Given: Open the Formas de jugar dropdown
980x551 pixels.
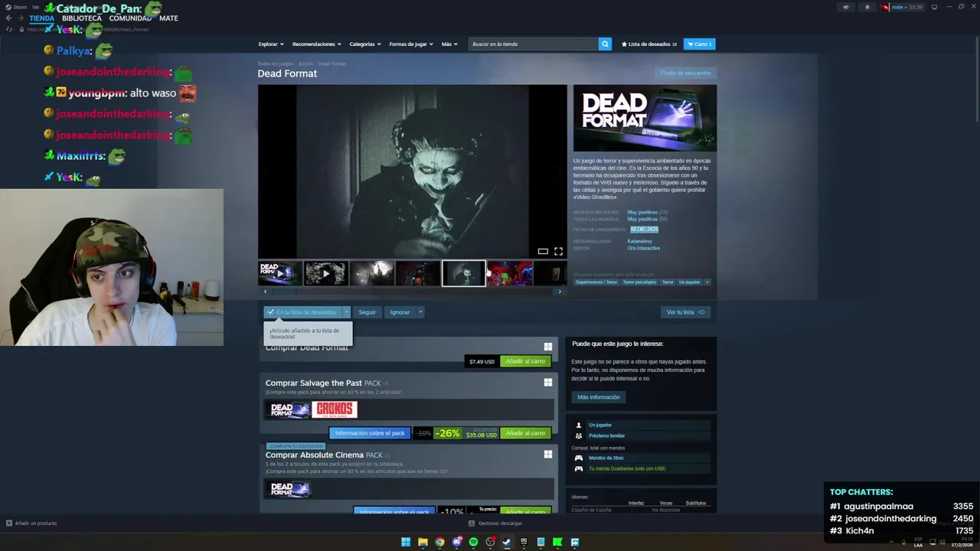Looking at the screenshot, I should 410,44.
